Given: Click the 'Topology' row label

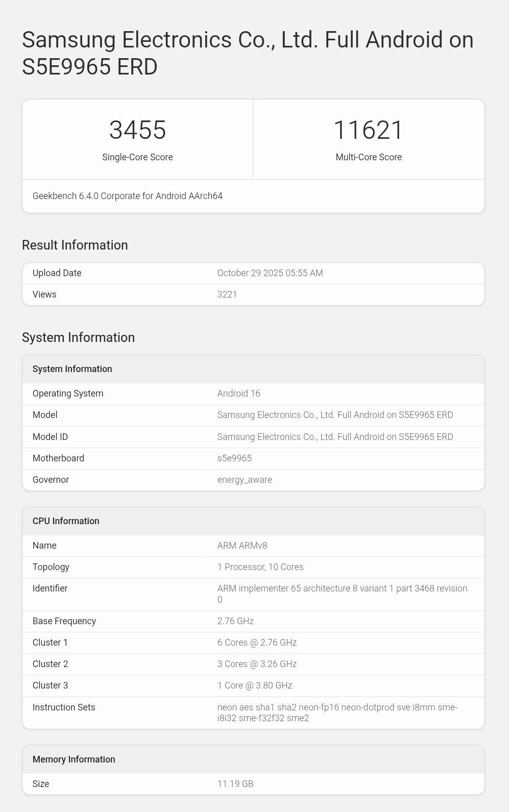Looking at the screenshot, I should click(x=51, y=567).
